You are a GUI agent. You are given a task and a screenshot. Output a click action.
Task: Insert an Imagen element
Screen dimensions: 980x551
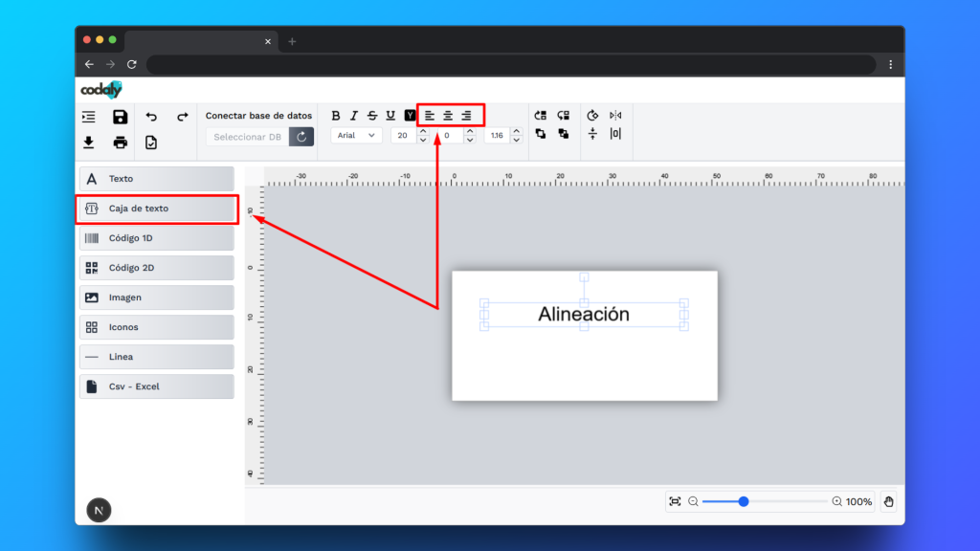(x=157, y=298)
